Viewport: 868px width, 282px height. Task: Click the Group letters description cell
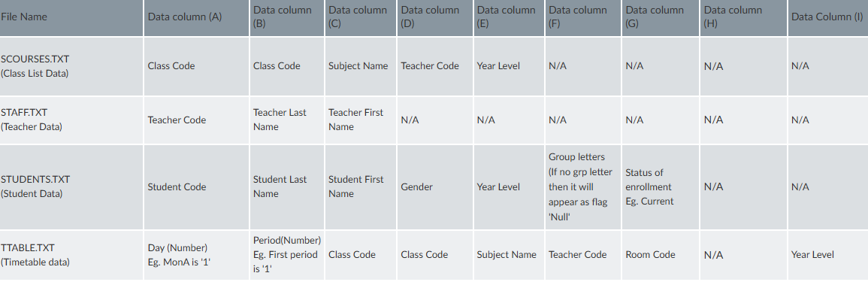(583, 186)
